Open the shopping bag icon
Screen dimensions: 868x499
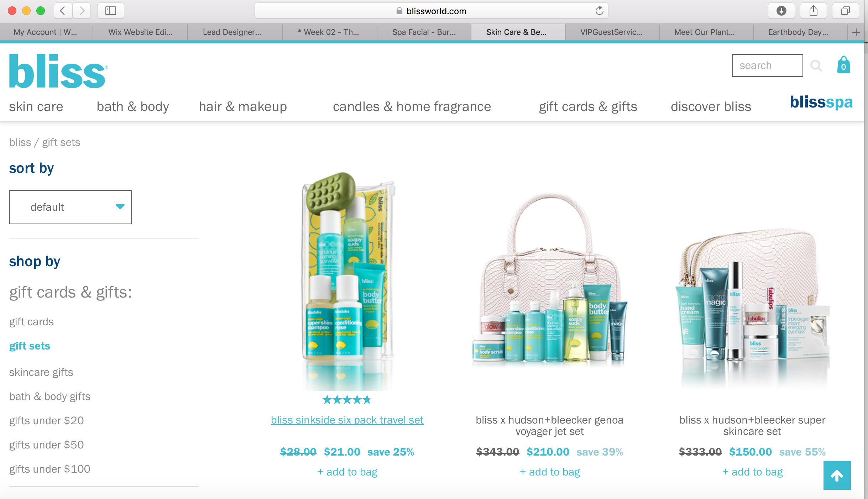[x=843, y=65]
